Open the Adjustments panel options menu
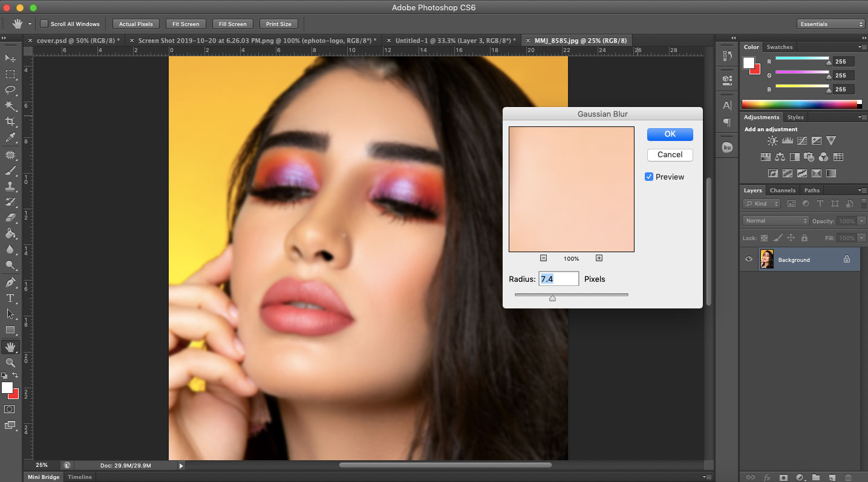 tap(862, 117)
